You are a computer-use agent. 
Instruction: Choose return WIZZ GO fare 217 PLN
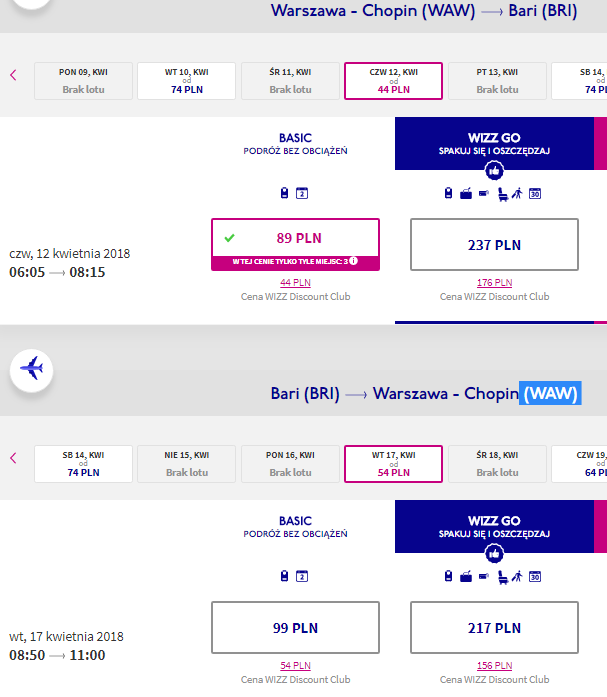click(x=494, y=627)
